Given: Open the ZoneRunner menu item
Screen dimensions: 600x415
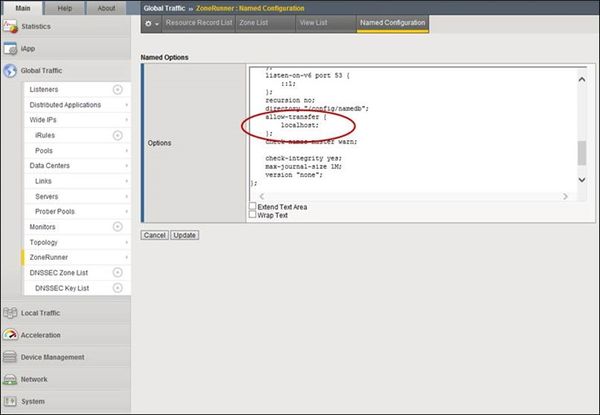Looking at the screenshot, I should pyautogui.click(x=49, y=257).
